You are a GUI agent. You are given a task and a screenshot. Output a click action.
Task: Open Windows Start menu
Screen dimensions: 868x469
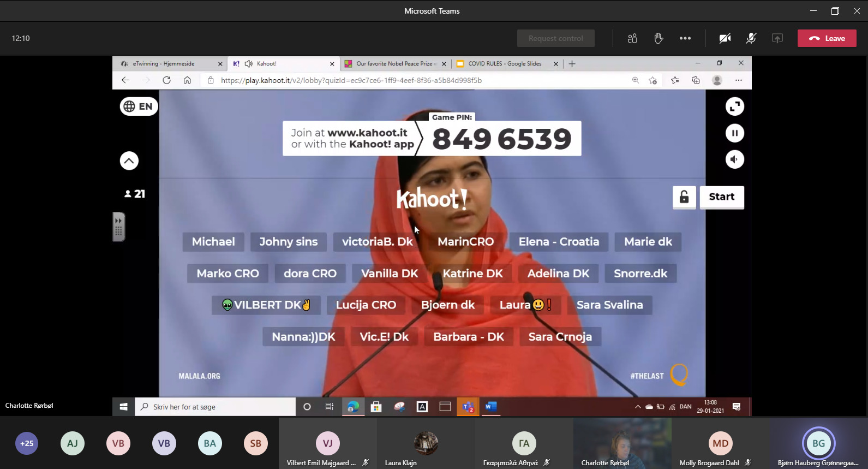[124, 407]
